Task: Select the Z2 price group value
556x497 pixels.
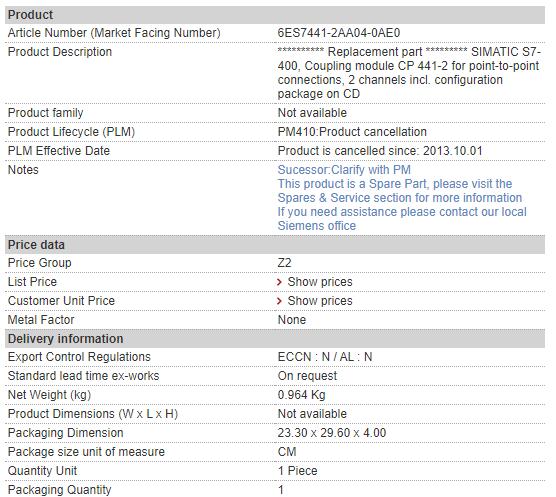Action: click(284, 263)
